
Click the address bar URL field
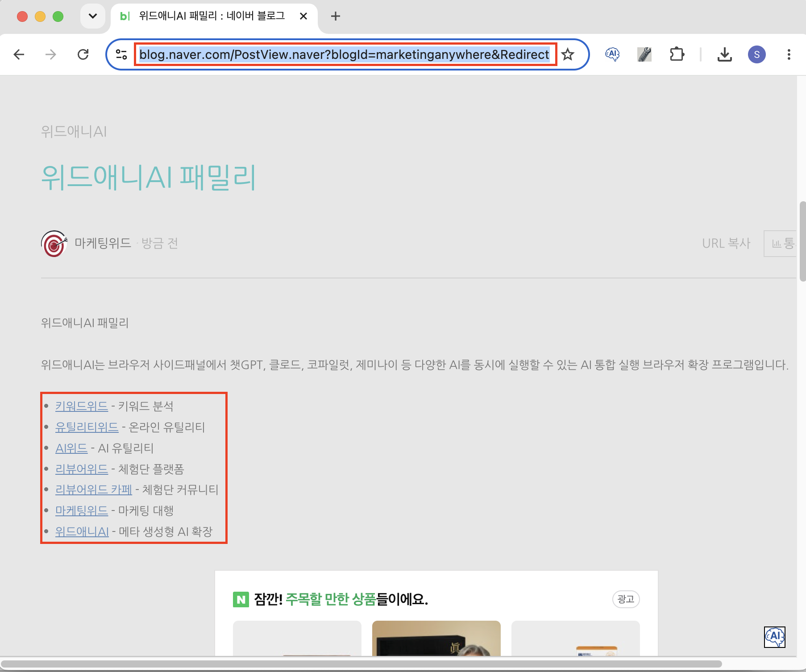click(x=345, y=54)
